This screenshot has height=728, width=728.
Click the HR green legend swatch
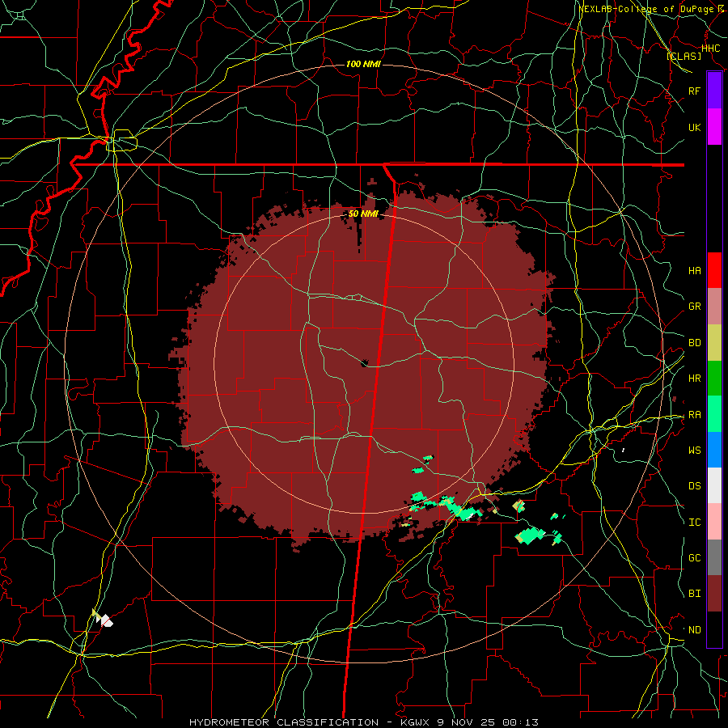pyautogui.click(x=714, y=378)
